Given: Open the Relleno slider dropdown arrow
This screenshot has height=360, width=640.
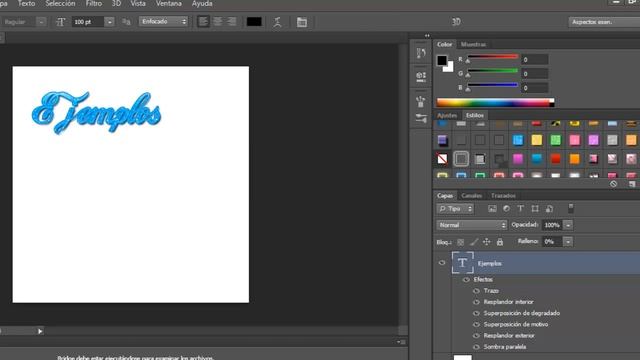Looking at the screenshot, I should point(568,242).
